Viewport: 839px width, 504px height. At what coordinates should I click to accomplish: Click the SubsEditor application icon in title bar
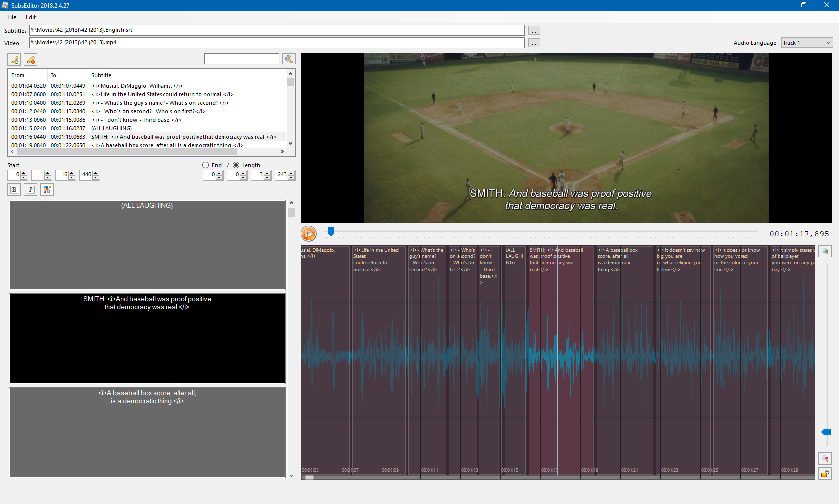(5, 5)
